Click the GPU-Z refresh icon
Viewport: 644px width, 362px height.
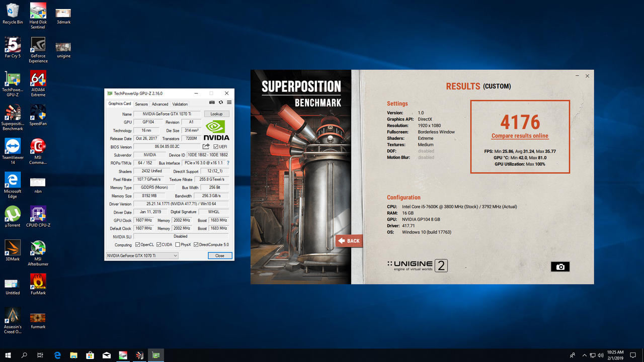pyautogui.click(x=221, y=103)
